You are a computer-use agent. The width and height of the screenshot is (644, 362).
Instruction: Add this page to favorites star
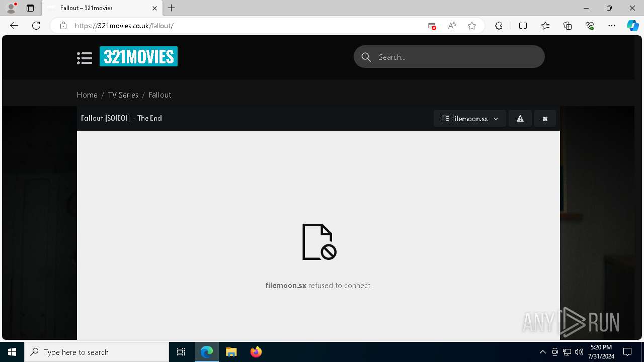point(472,26)
